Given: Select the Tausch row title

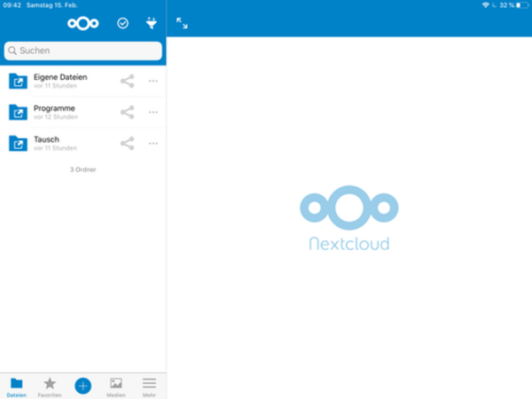Looking at the screenshot, I should pos(46,139).
